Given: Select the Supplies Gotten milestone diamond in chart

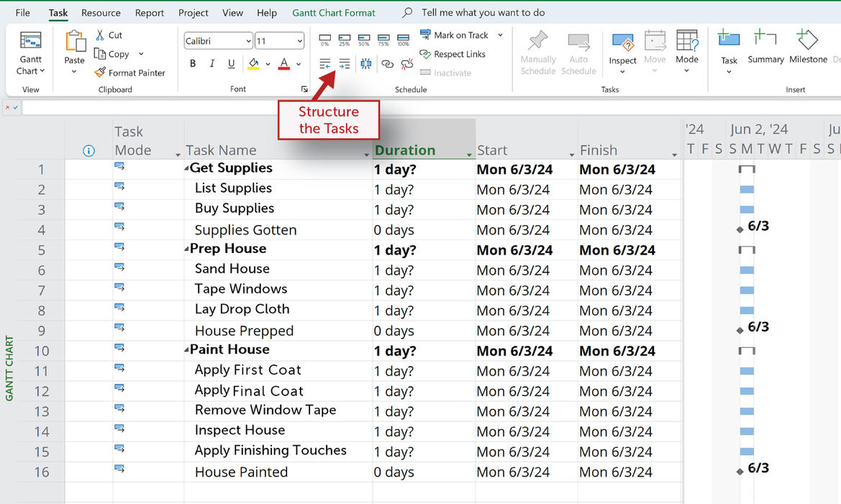Looking at the screenshot, I should pos(740,229).
